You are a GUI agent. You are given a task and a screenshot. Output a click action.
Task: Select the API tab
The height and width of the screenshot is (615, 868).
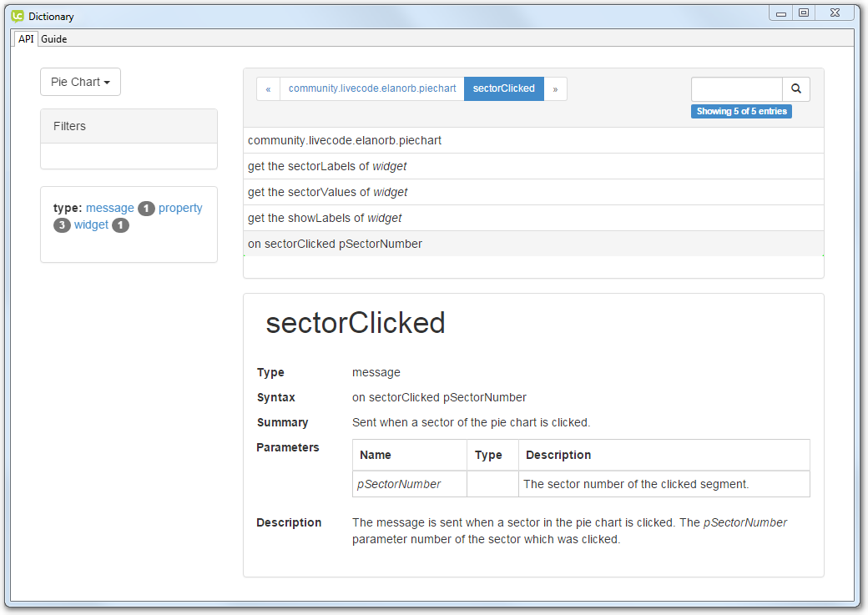(x=26, y=39)
